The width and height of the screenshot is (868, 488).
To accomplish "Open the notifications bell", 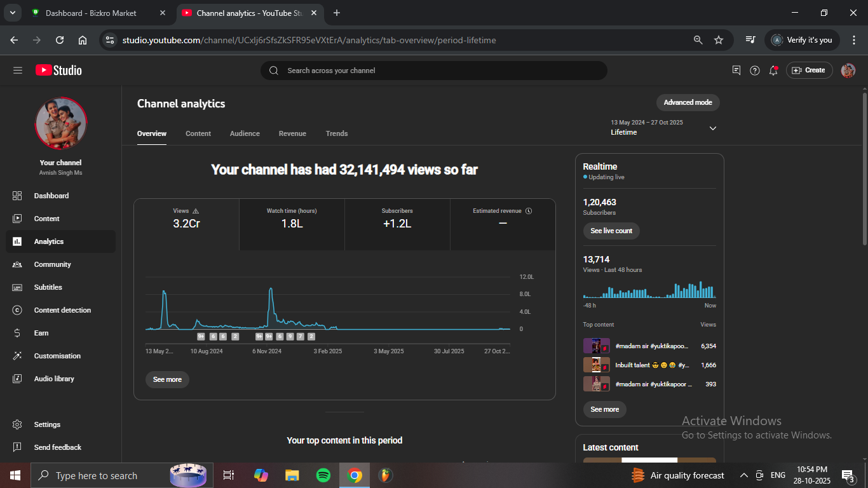I will click(x=773, y=71).
